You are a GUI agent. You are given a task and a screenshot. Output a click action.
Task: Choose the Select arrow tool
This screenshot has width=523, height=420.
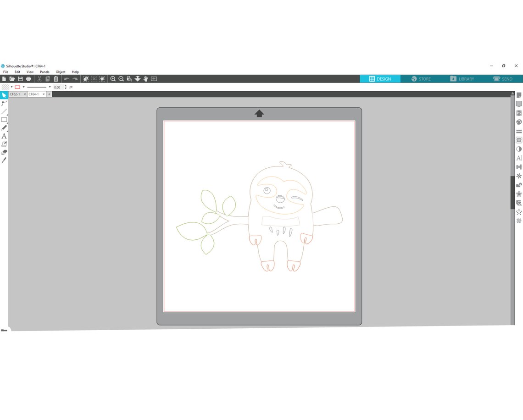pyautogui.click(x=4, y=95)
